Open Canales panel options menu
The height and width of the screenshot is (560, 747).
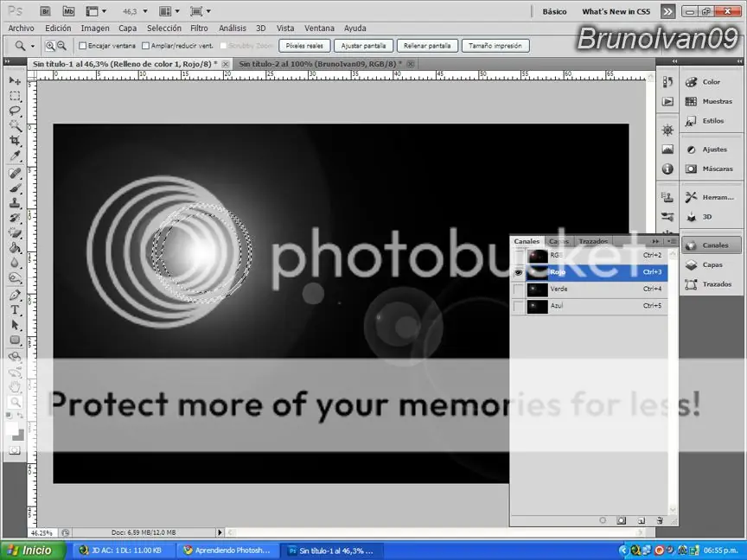point(673,241)
